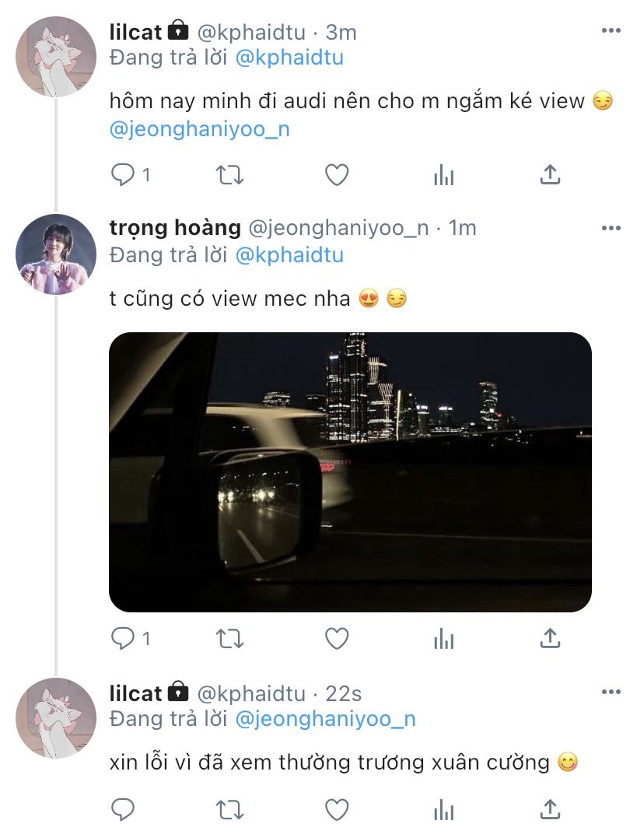The image size is (644, 831).
Task: Like the last lilcat tweet
Action: (x=336, y=809)
